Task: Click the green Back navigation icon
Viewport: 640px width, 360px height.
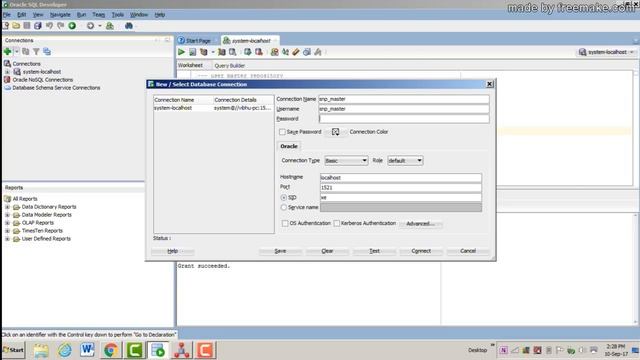Action: [72, 26]
